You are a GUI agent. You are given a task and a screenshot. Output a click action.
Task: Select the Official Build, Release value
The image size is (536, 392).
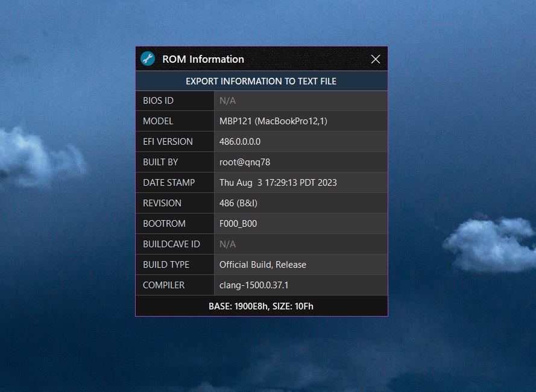point(263,265)
